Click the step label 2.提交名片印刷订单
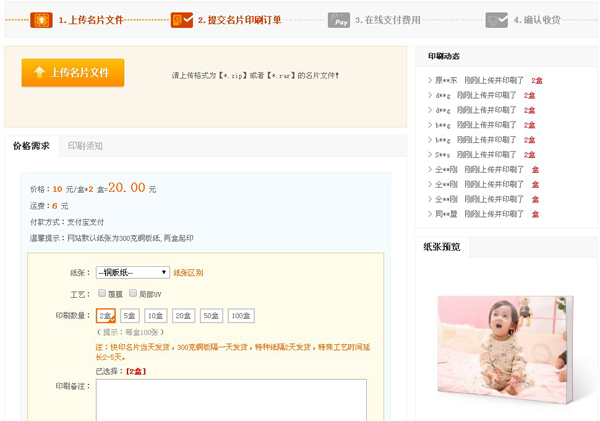The height and width of the screenshot is (421, 600). (240, 20)
